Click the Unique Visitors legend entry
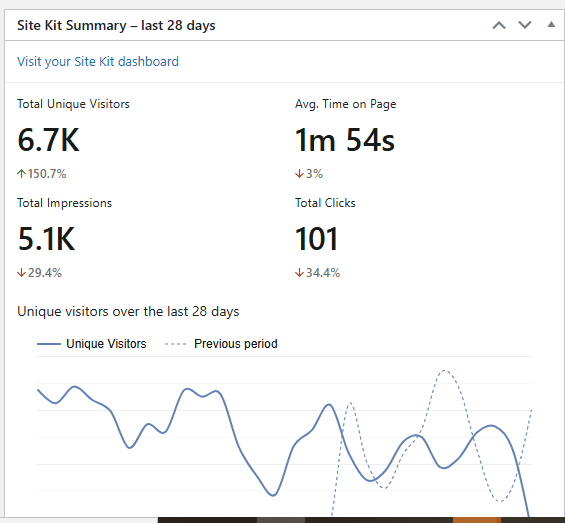This screenshot has height=523, width=565. tap(92, 344)
